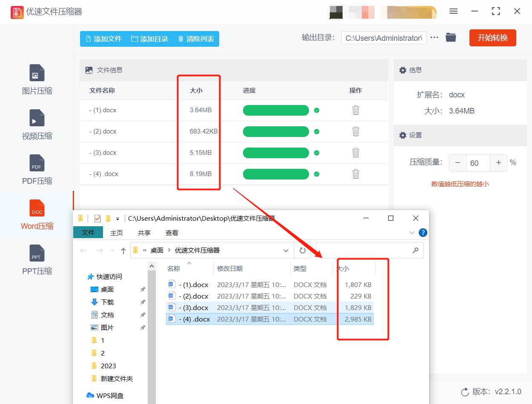Click the 开始转换 button

coord(492,37)
